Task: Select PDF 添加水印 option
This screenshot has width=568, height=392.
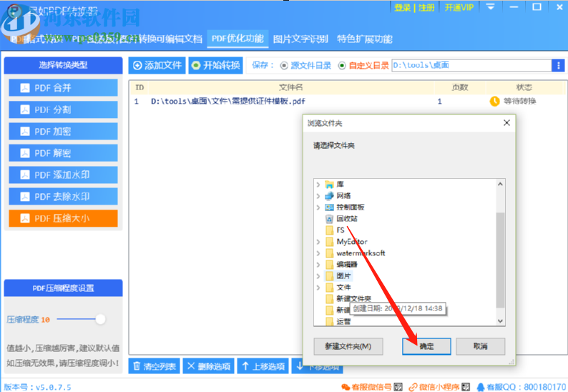Action: pyautogui.click(x=64, y=175)
